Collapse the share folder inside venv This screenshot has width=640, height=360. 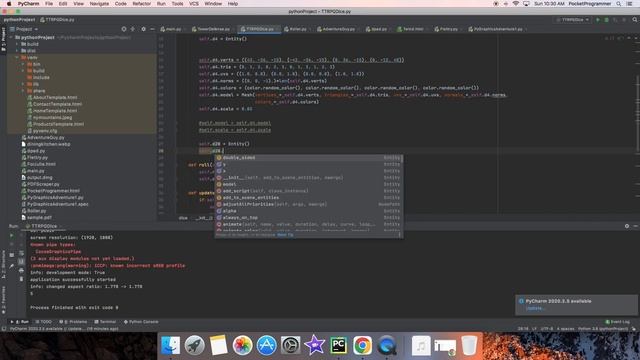pyautogui.click(x=23, y=91)
